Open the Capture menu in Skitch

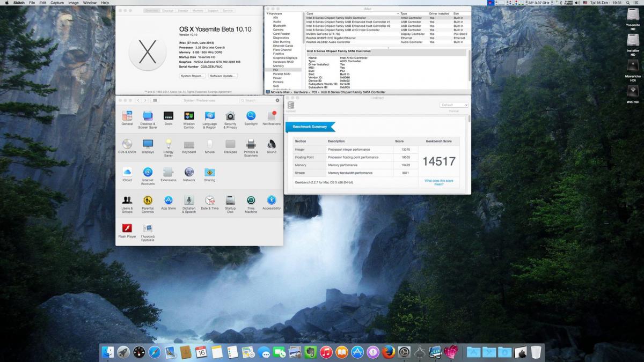click(x=57, y=3)
